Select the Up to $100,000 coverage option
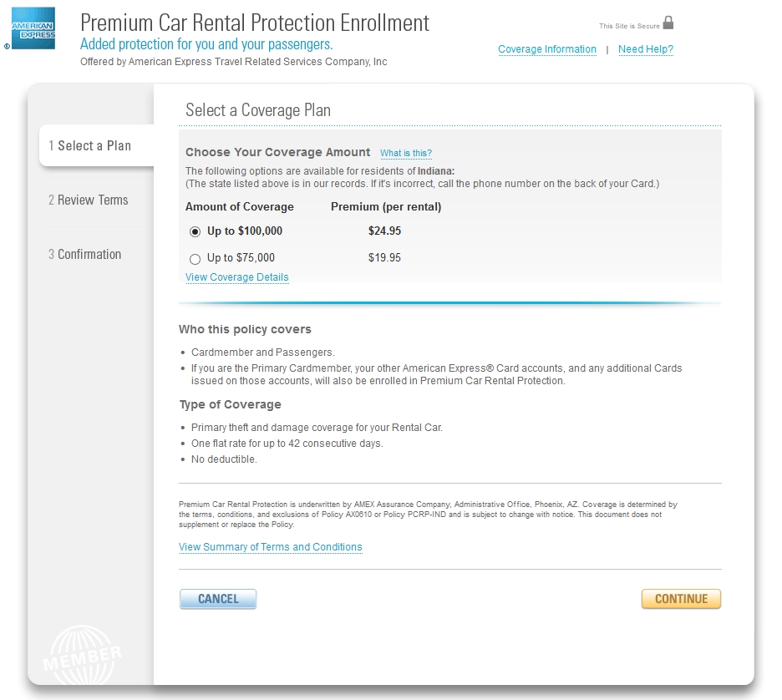Image resolution: width=782 pixels, height=700 pixels. pyautogui.click(x=195, y=231)
